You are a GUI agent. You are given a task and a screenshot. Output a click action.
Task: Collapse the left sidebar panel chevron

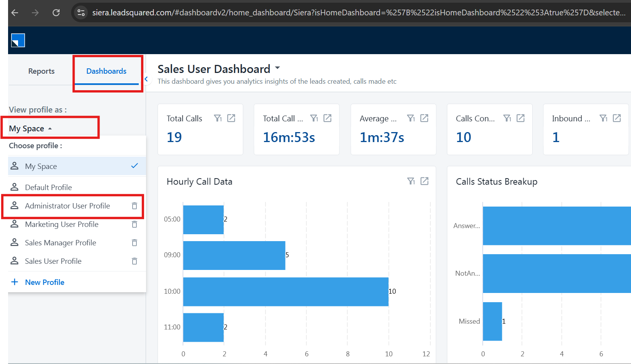click(x=146, y=79)
